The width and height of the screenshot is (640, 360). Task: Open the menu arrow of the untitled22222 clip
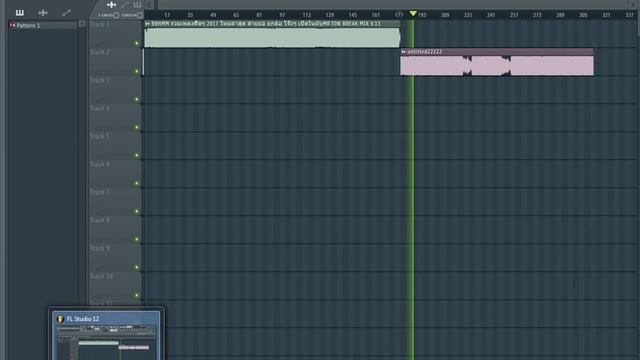pyautogui.click(x=403, y=52)
